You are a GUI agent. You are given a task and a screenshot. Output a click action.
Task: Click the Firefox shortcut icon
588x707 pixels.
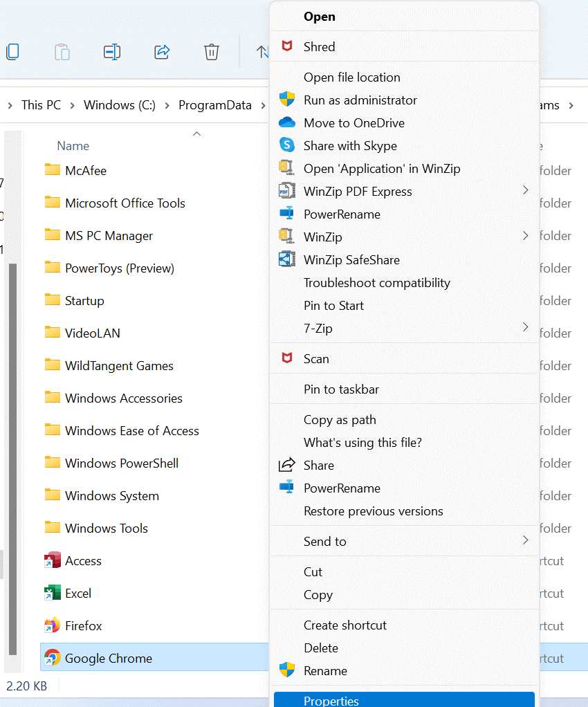coord(53,625)
